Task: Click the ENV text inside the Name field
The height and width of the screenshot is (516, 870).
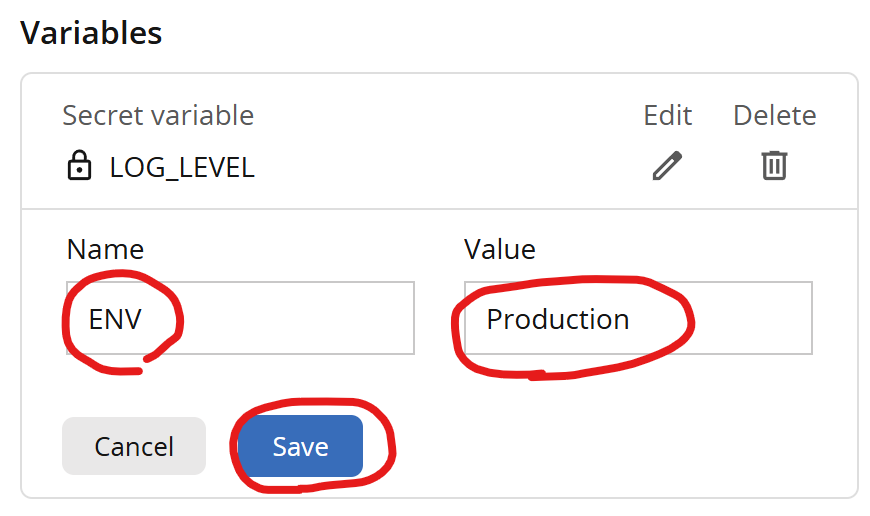Action: (x=115, y=319)
